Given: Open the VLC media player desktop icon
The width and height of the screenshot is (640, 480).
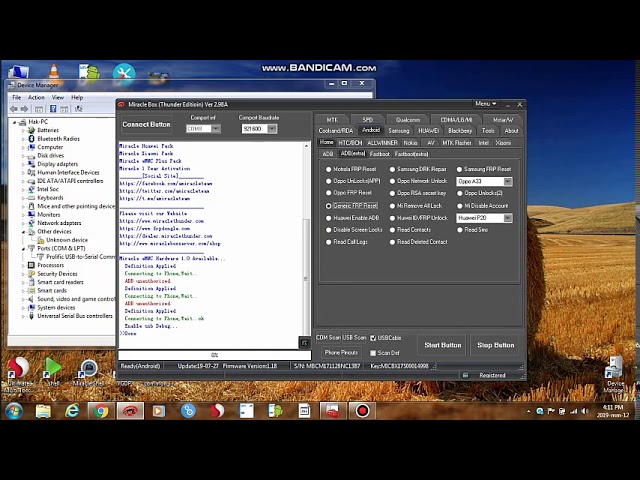Looking at the screenshot, I should pos(53,71).
